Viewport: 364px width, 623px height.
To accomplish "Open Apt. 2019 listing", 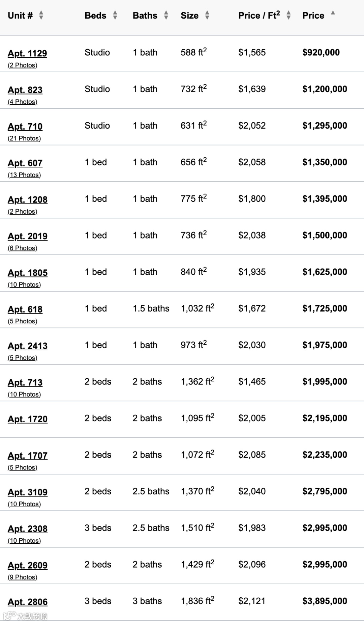I will [x=28, y=236].
